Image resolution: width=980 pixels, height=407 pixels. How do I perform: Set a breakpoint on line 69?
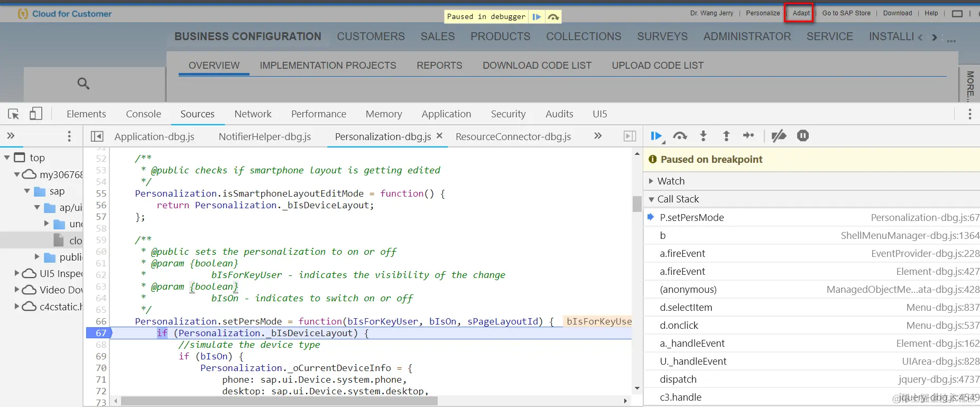click(101, 356)
